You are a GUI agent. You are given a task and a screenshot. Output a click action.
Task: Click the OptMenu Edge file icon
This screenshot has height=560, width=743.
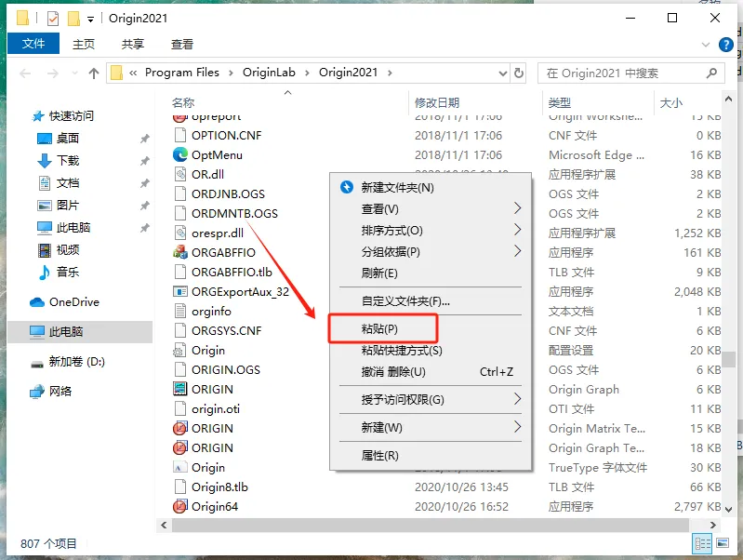[x=180, y=154]
